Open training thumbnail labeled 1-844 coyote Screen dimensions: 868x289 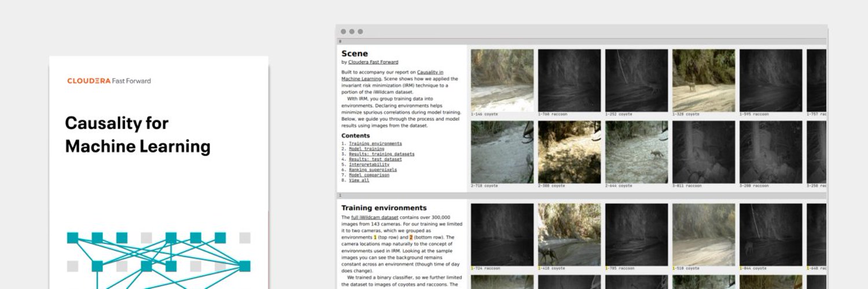coord(771,235)
